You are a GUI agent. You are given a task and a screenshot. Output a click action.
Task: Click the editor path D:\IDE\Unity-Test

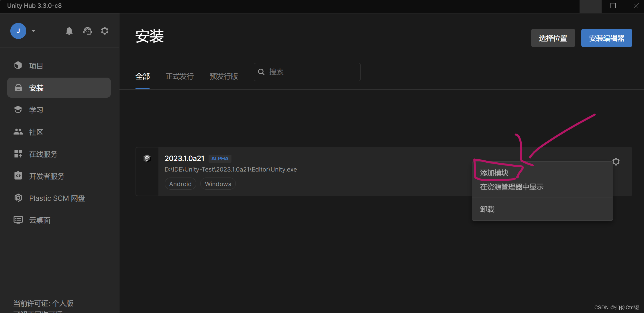click(231, 170)
